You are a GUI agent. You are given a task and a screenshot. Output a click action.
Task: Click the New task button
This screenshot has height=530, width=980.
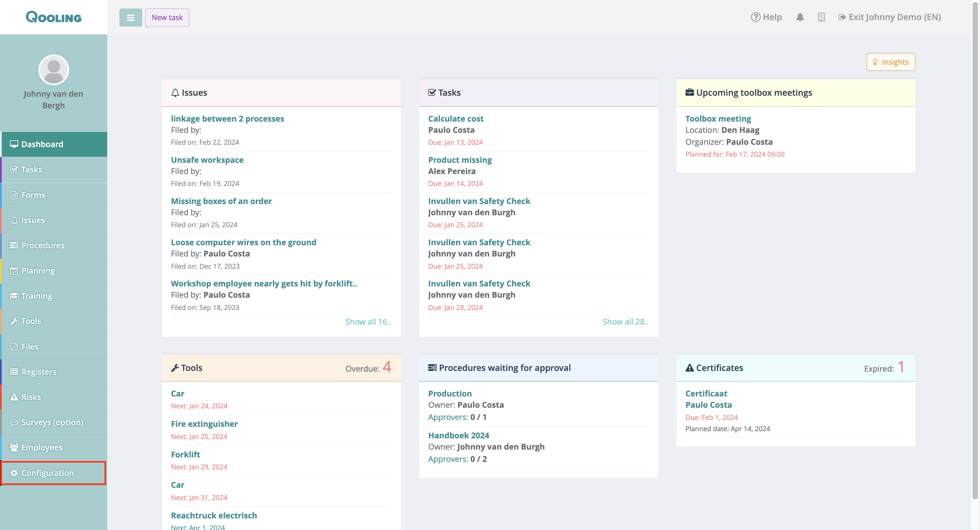(x=167, y=17)
